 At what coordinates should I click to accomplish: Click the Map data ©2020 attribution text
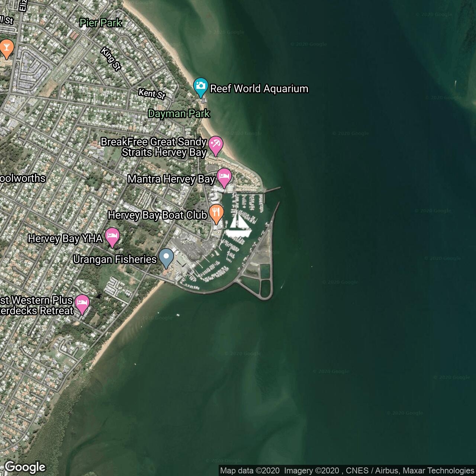tap(250, 471)
